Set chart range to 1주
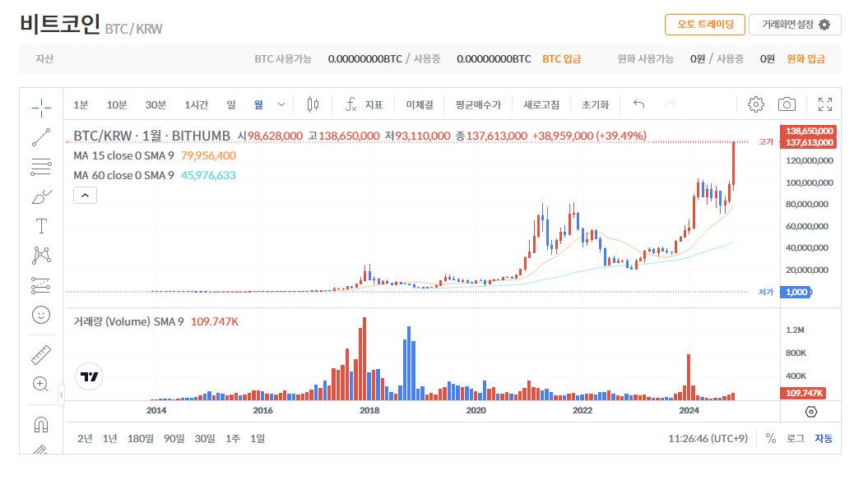The height and width of the screenshot is (480, 868). [233, 439]
